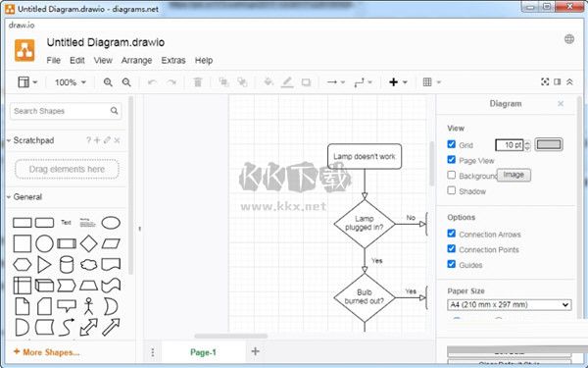Click the delete trash icon
The width and height of the screenshot is (588, 368).
click(x=198, y=82)
